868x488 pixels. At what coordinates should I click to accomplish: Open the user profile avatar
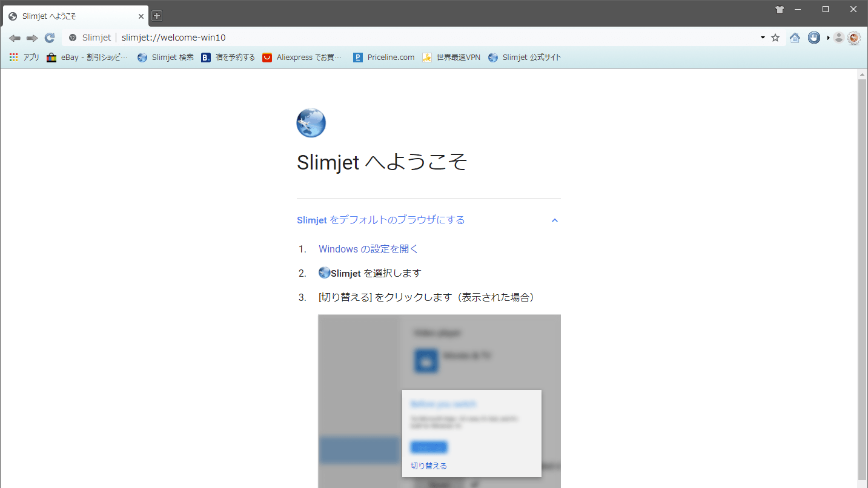839,38
